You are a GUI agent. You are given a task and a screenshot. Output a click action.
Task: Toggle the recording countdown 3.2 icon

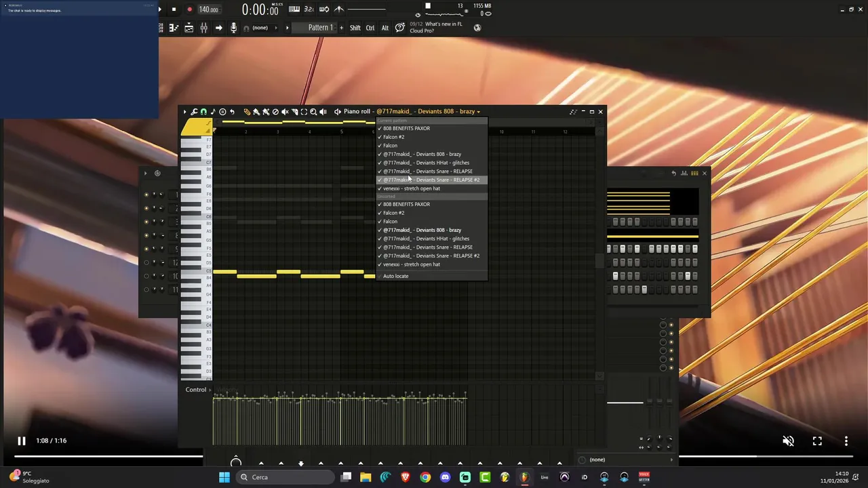(x=309, y=9)
